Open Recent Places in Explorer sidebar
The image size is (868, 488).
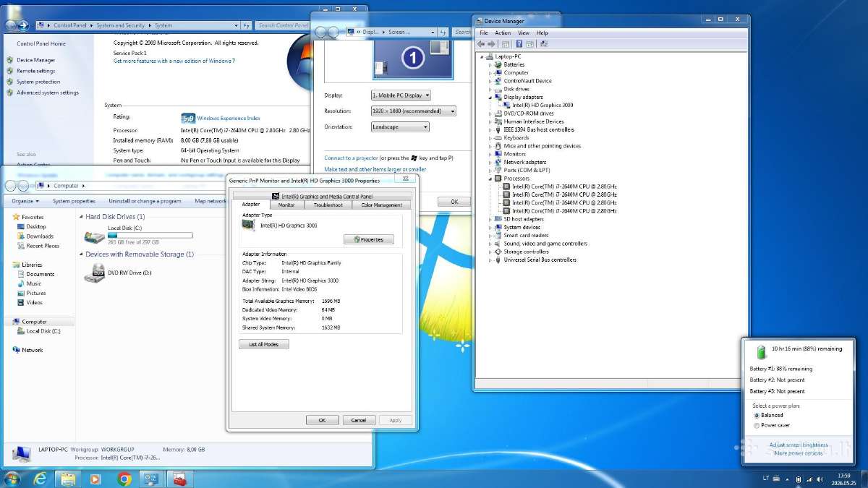point(38,246)
